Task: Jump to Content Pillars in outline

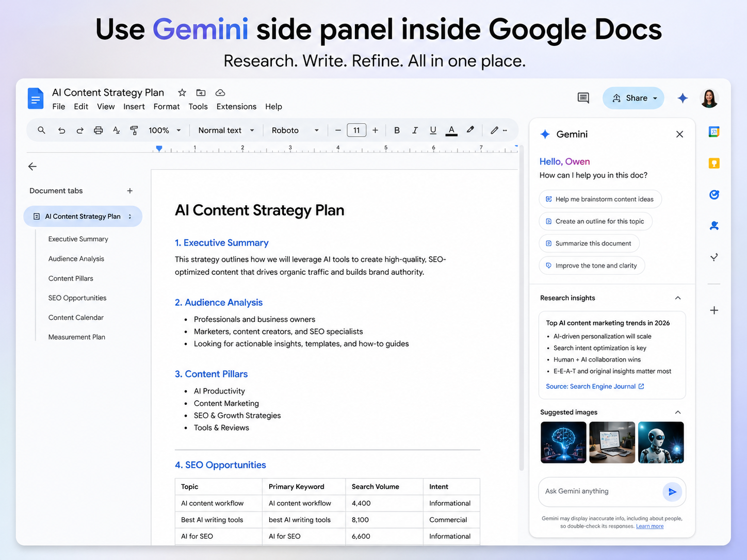Action: [71, 278]
